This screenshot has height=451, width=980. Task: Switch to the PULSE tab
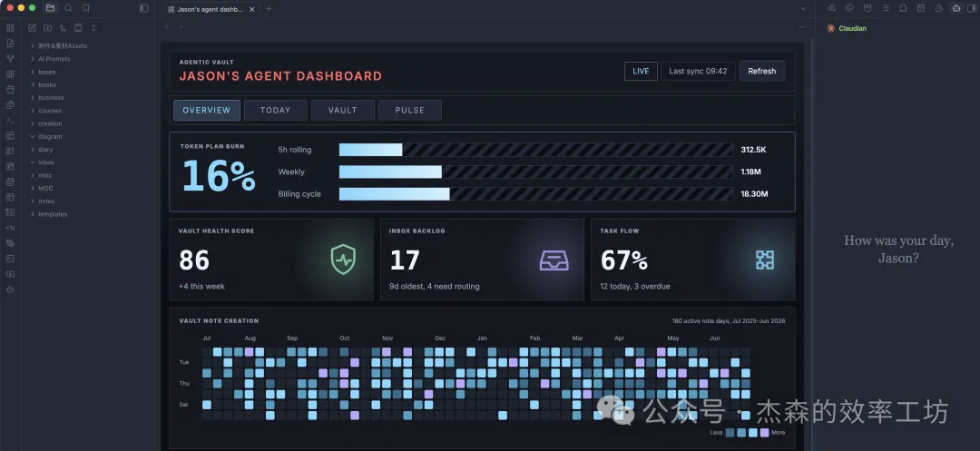(410, 110)
